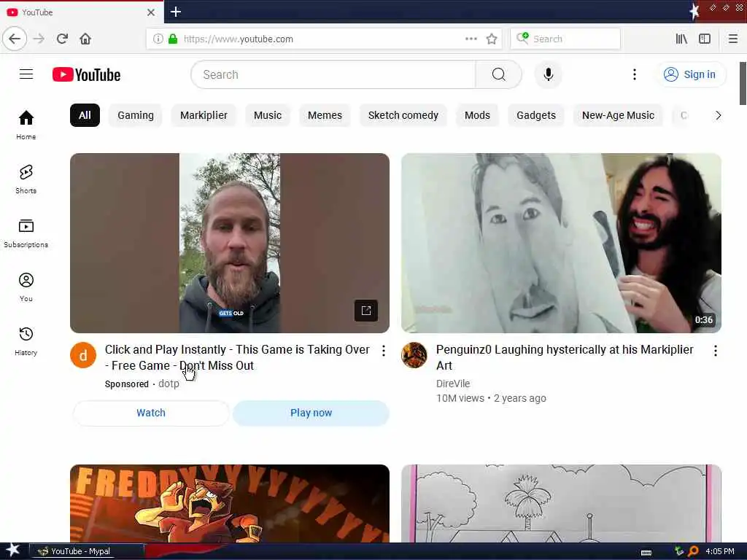Viewport: 747px width, 560px height.
Task: Open the browser home page icon
Action: click(x=85, y=39)
